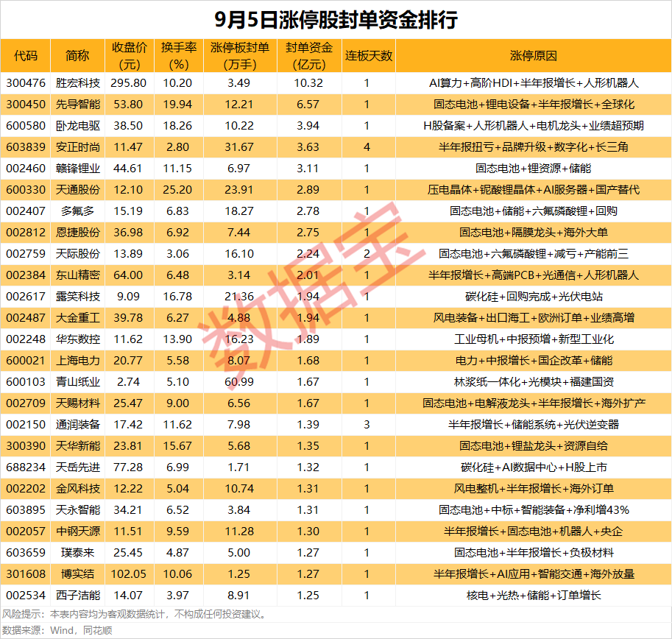Select stock name 天际股份
The width and height of the screenshot is (672, 639).
click(78, 254)
